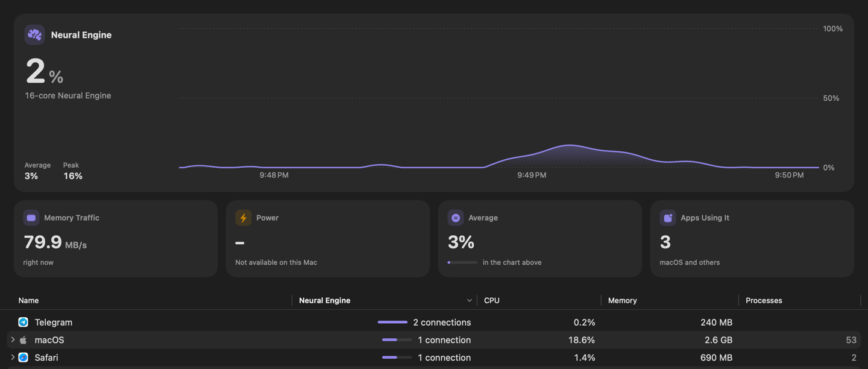This screenshot has height=369, width=868.
Task: Click macOS's Neural Engine usage bar
Action: (x=397, y=340)
